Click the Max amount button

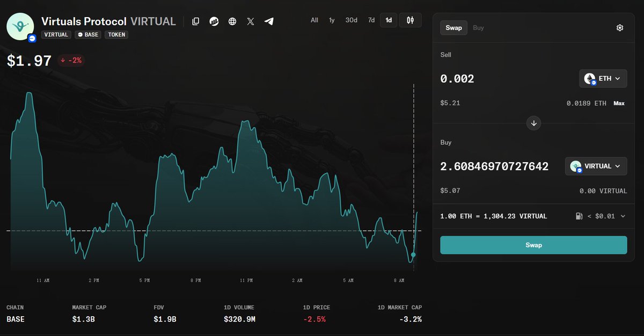tap(619, 103)
